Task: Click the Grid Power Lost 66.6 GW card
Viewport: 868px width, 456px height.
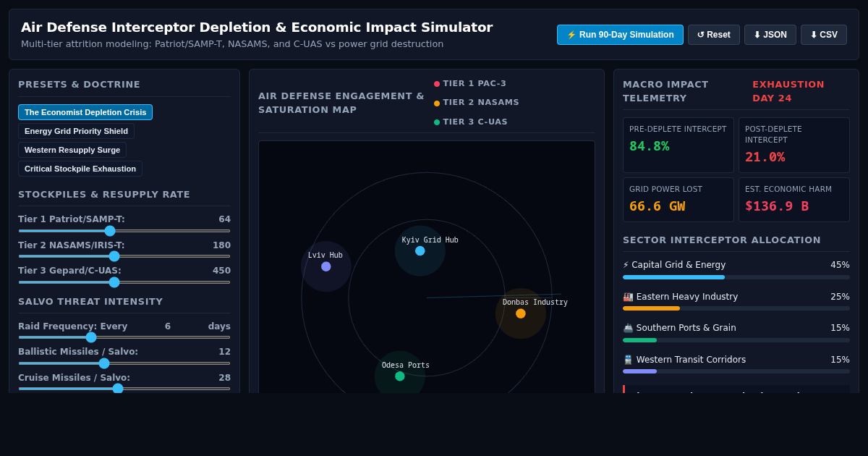Action: pos(678,200)
